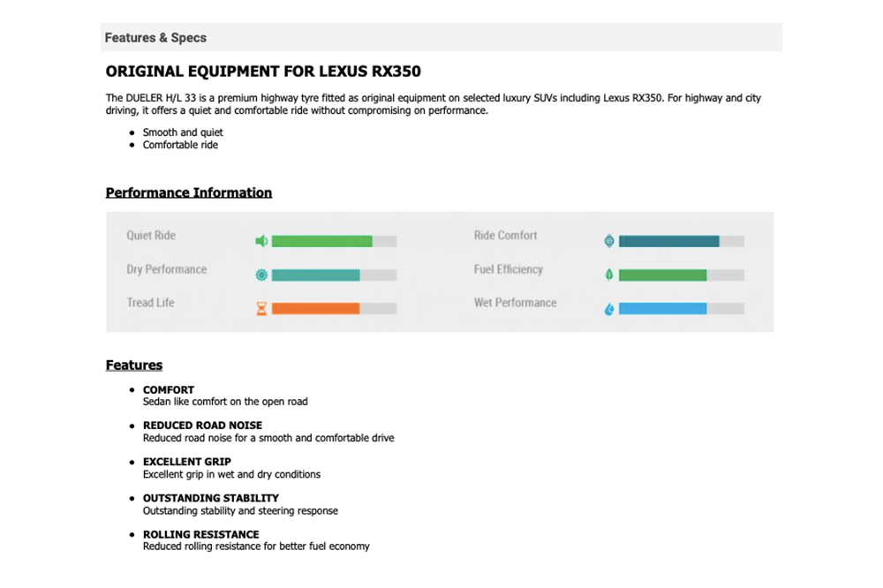883x588 pixels.
Task: Click the Comfortable ride bullet
Action: (x=180, y=145)
